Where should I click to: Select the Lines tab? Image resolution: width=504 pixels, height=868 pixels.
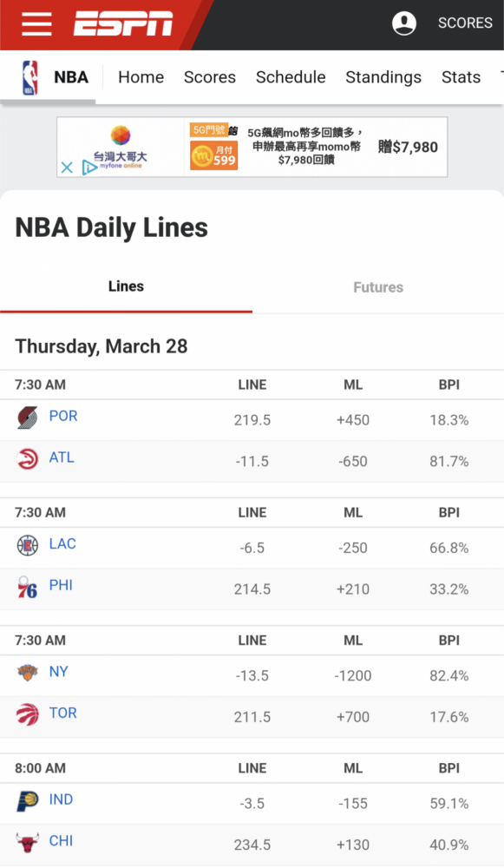pyautogui.click(x=126, y=286)
